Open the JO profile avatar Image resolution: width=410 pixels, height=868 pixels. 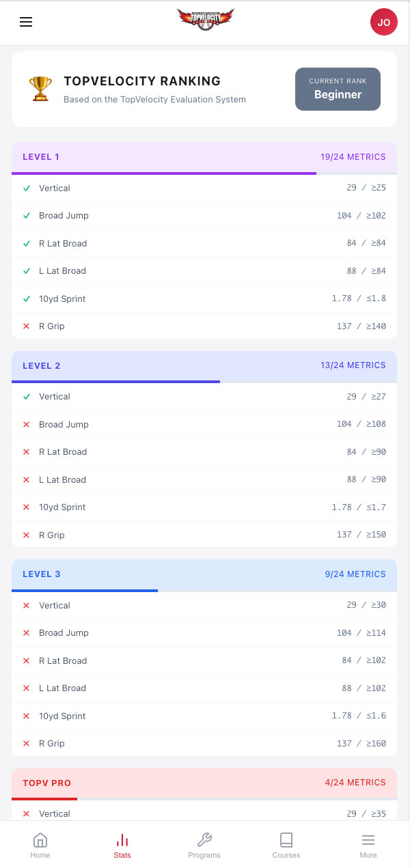click(x=383, y=22)
